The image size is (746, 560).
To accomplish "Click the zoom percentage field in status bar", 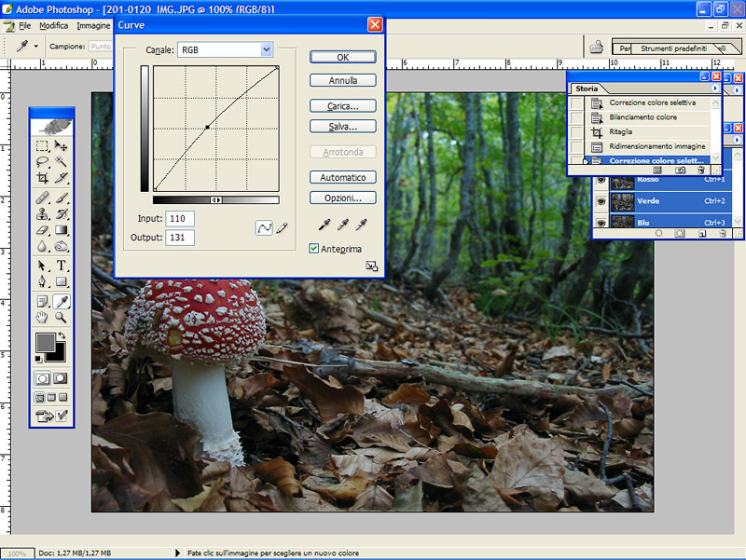I will tap(17, 553).
